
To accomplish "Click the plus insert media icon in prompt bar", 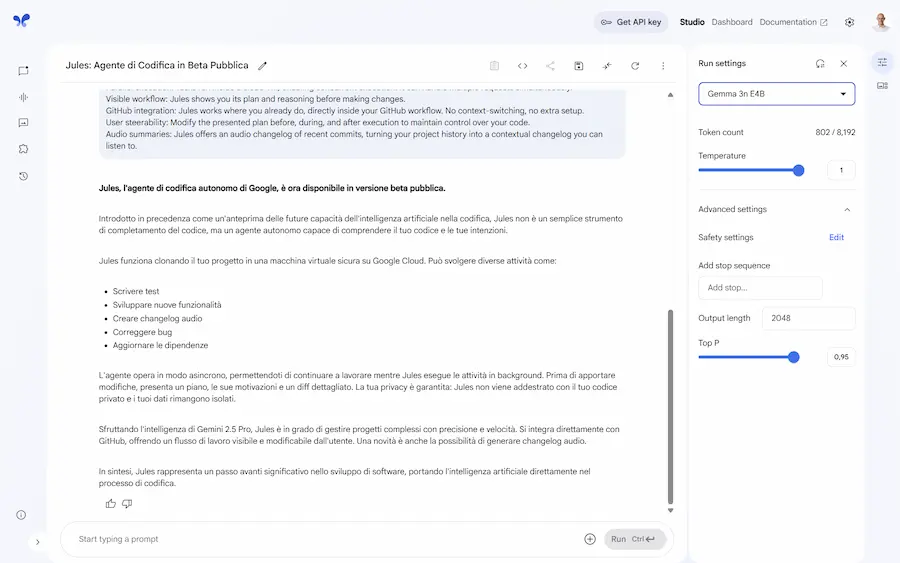I will tap(590, 539).
